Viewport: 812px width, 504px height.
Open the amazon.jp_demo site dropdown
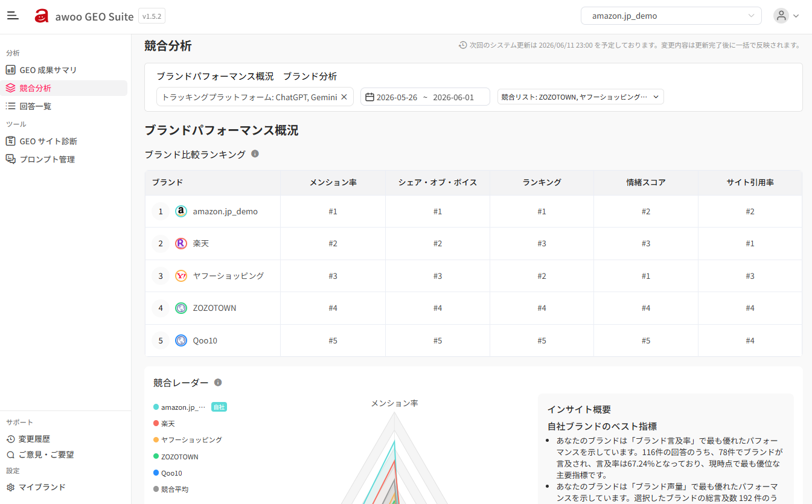(671, 16)
